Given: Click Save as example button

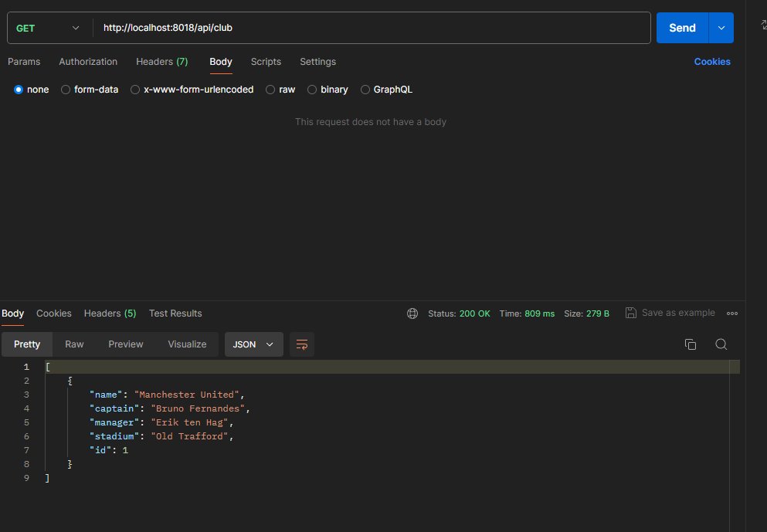Looking at the screenshot, I should pyautogui.click(x=670, y=313).
